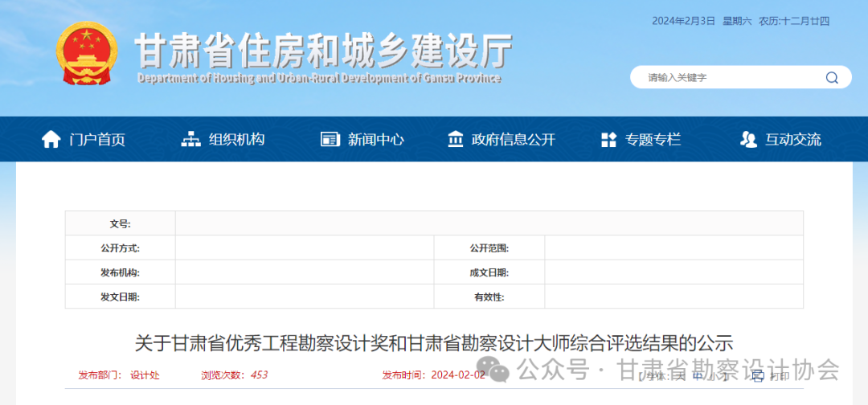Viewport: 868px width, 405px height.
Task: Click the organization chart icon beside 组织机构
Action: coord(191,139)
